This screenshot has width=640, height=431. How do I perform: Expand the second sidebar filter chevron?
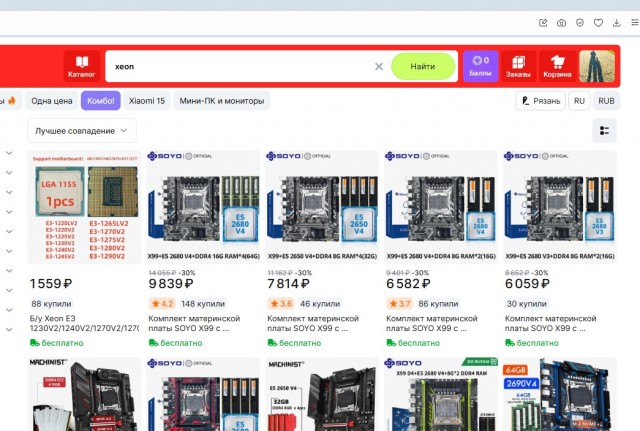point(9,173)
